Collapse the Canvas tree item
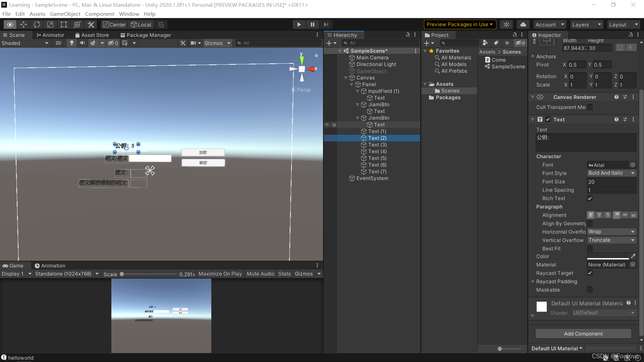The width and height of the screenshot is (644, 362). coord(346,78)
